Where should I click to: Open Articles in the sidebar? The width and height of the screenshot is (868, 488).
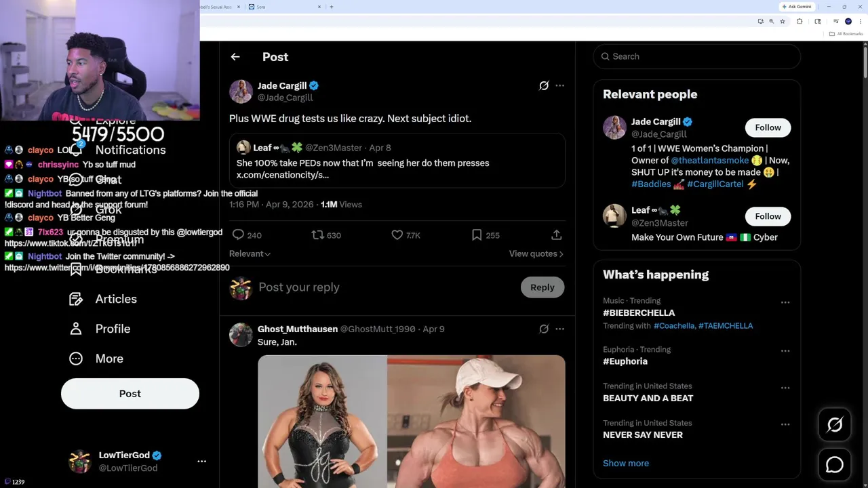(115, 299)
